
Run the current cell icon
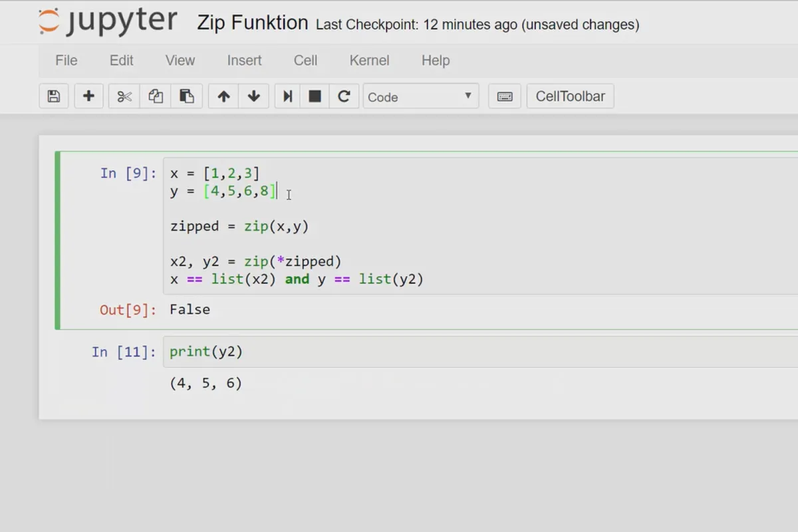click(288, 96)
